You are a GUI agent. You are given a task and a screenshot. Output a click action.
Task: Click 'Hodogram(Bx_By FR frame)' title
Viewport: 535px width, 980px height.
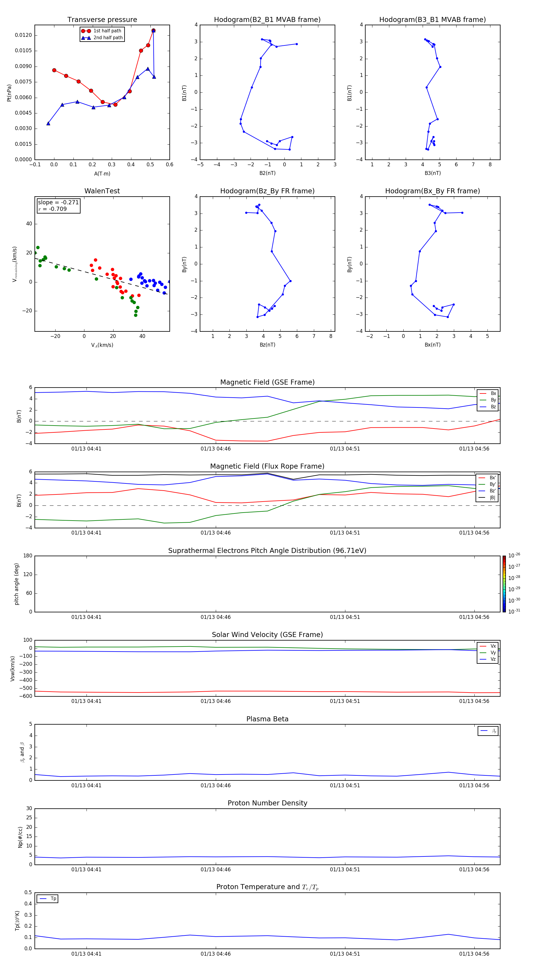point(432,191)
